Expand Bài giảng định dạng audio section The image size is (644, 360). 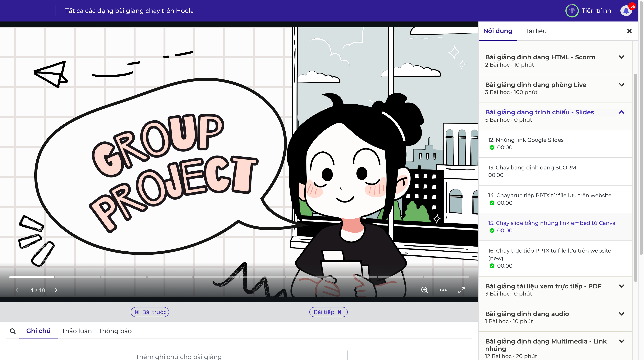622,314
